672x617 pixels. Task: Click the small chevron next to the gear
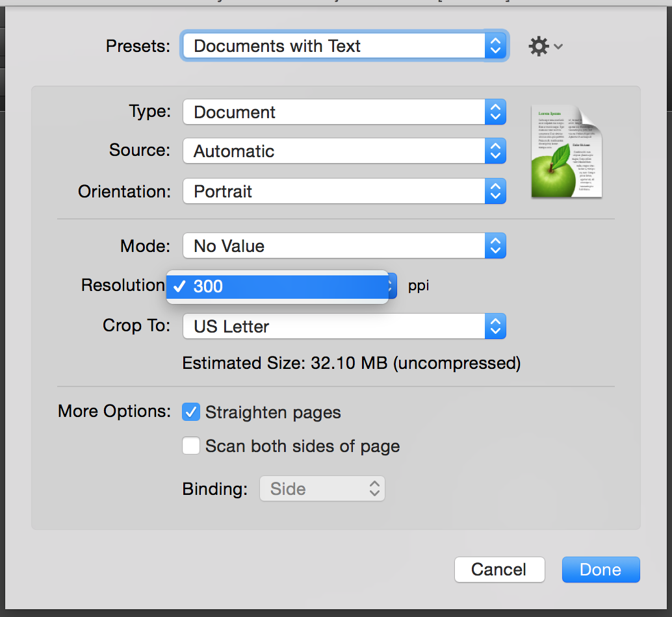[558, 47]
